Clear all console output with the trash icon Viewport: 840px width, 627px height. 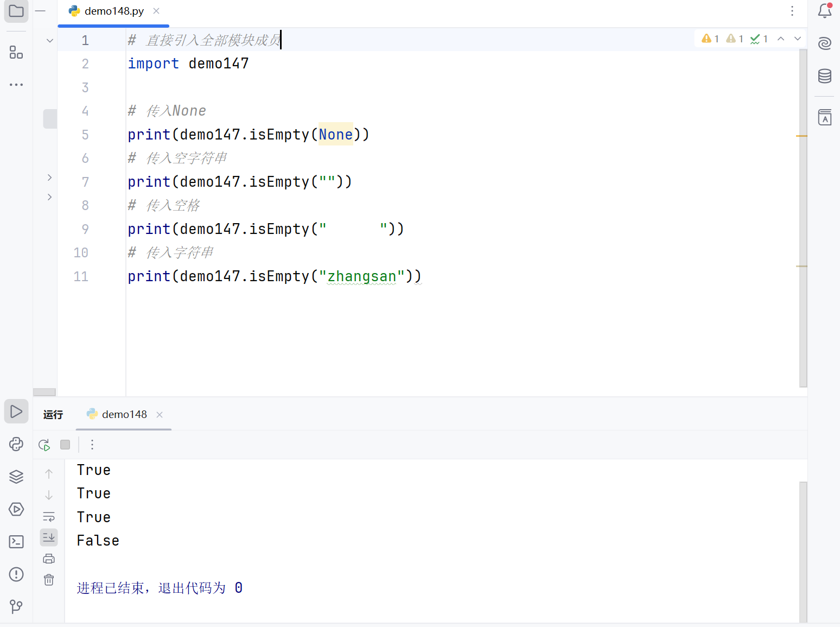(49, 580)
